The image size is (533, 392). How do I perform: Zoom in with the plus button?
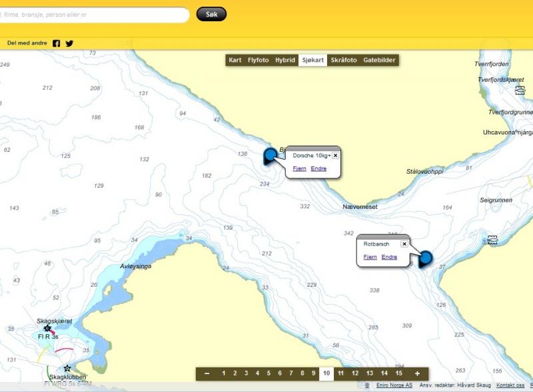417,373
